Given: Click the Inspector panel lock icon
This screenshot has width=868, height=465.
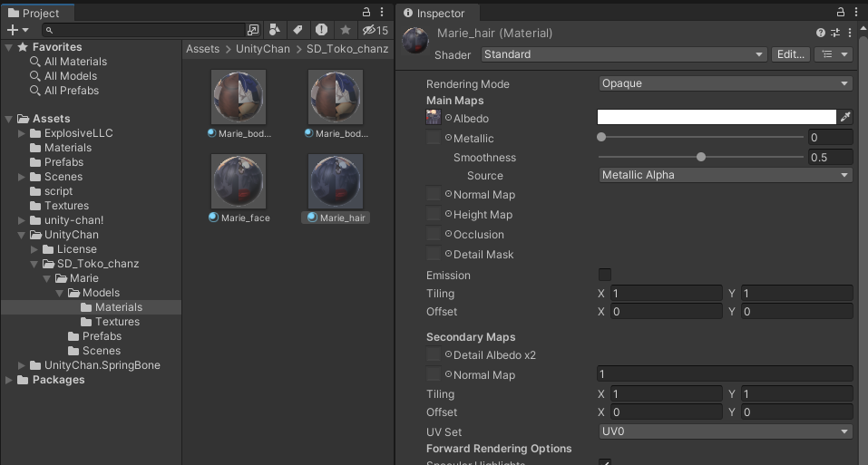Looking at the screenshot, I should [x=840, y=12].
